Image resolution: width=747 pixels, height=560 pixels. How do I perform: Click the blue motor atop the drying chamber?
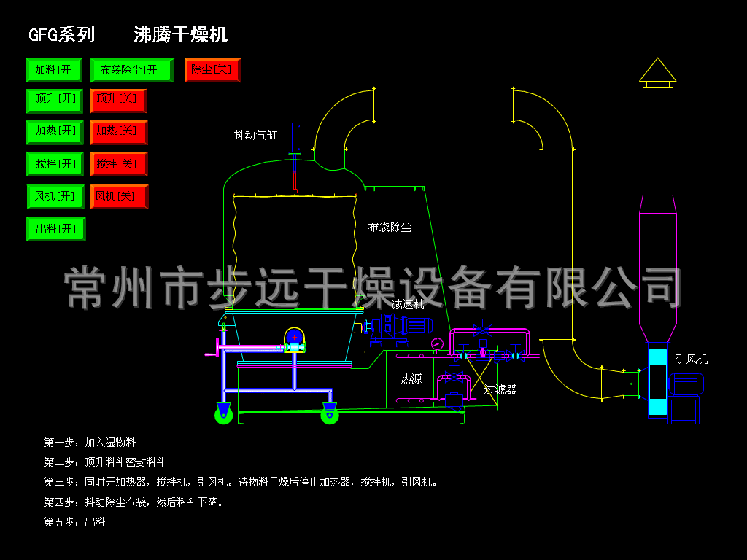click(294, 335)
